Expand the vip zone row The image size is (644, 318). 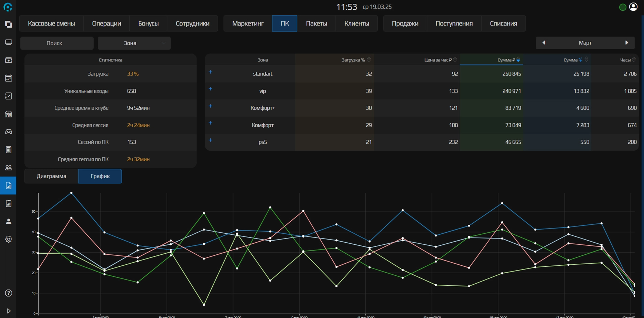[x=211, y=89]
